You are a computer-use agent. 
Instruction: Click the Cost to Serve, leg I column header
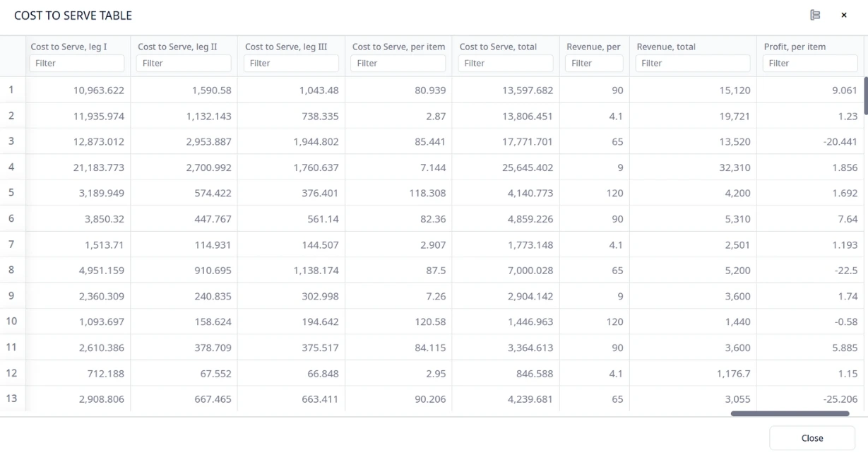point(69,47)
